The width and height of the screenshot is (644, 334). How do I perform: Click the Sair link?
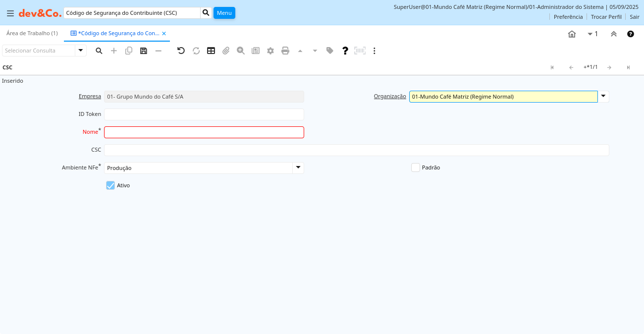coord(634,17)
